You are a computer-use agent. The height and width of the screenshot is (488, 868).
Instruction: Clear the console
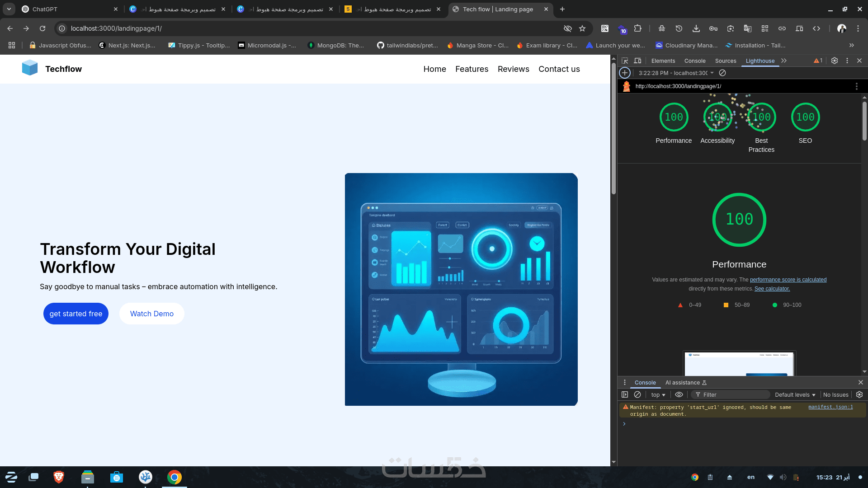[x=637, y=395]
